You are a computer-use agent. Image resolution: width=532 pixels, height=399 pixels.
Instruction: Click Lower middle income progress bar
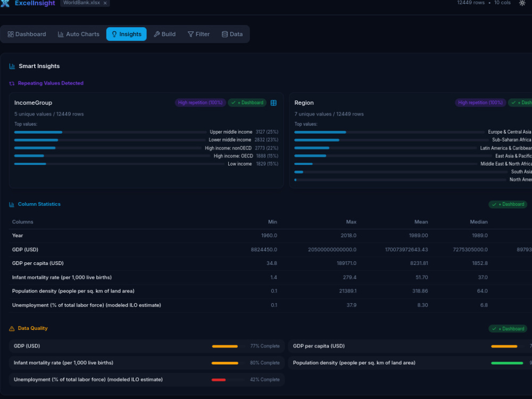pos(110,140)
